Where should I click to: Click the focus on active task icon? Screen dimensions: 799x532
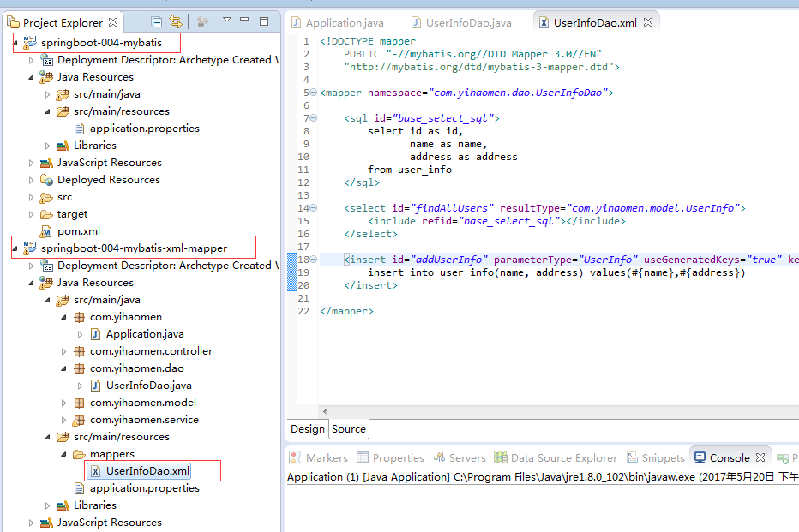point(202,22)
